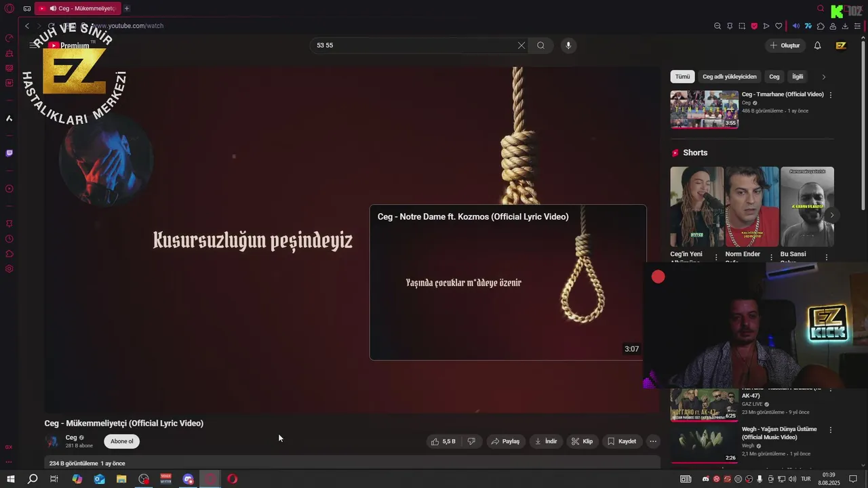The image size is (868, 488).
Task: Open options for Ceg'in Yeni short
Action: pyautogui.click(x=716, y=258)
